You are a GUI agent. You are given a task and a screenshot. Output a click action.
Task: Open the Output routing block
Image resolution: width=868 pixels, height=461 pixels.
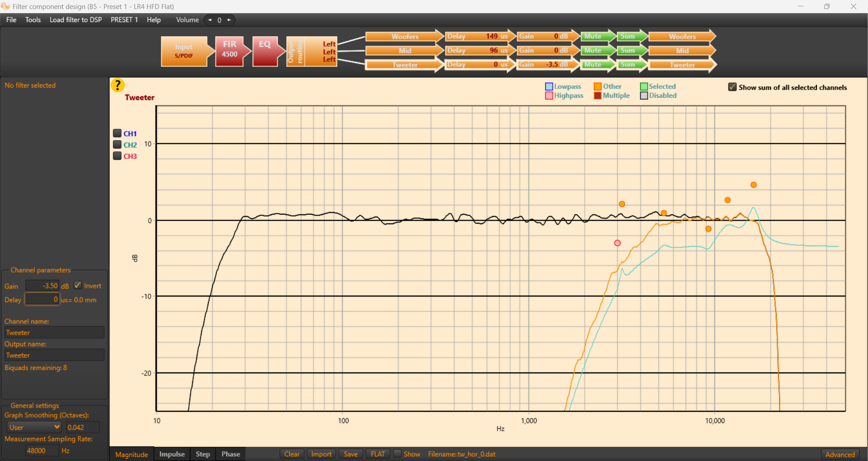[311, 52]
